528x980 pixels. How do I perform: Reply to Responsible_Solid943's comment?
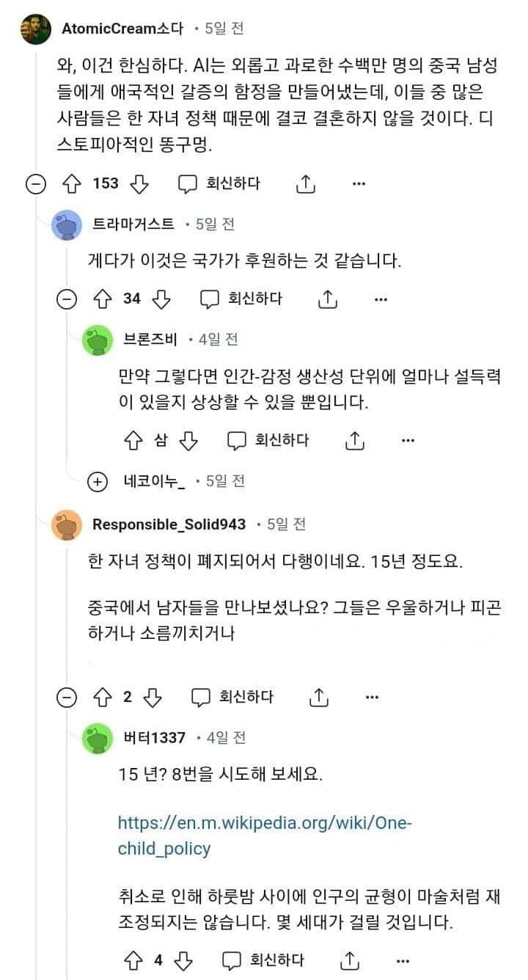232,697
